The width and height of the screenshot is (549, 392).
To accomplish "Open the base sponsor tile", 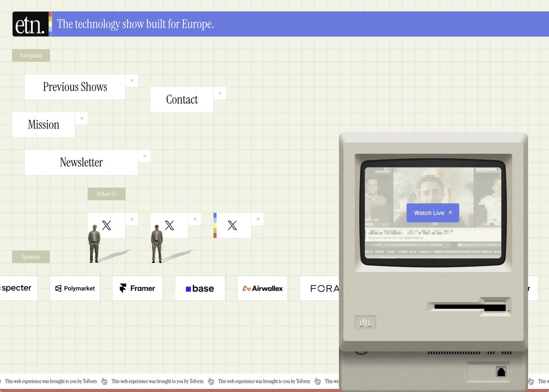I will coord(200,288).
